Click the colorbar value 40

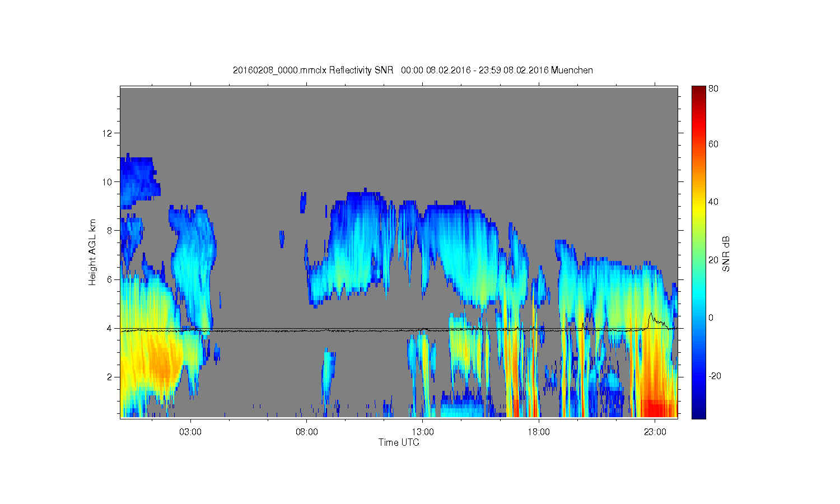(713, 202)
